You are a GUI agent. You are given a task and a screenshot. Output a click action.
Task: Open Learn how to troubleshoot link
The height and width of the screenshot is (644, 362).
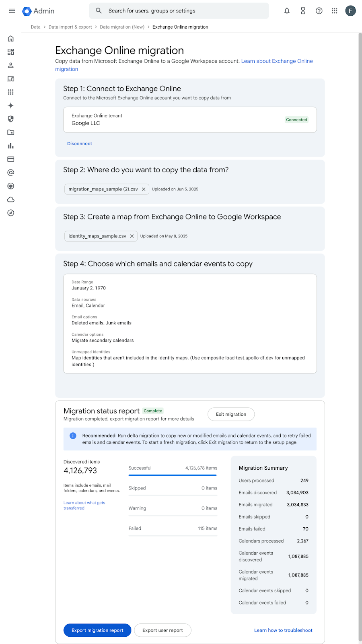click(x=283, y=630)
